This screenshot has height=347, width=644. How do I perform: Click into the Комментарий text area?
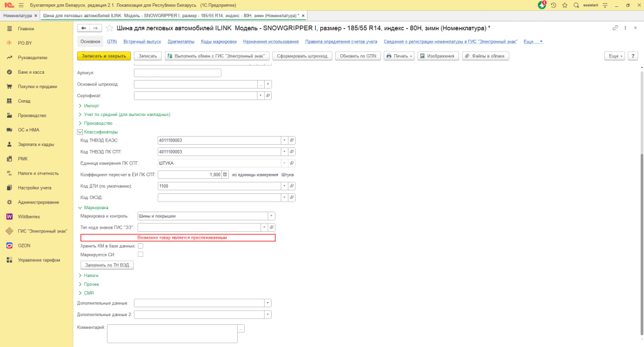point(172,333)
